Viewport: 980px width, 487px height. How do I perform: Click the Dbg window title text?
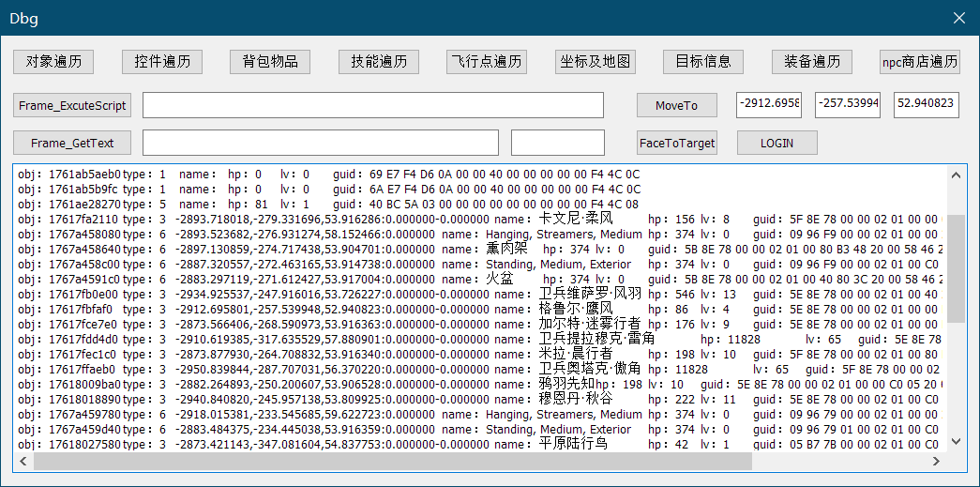[x=24, y=19]
